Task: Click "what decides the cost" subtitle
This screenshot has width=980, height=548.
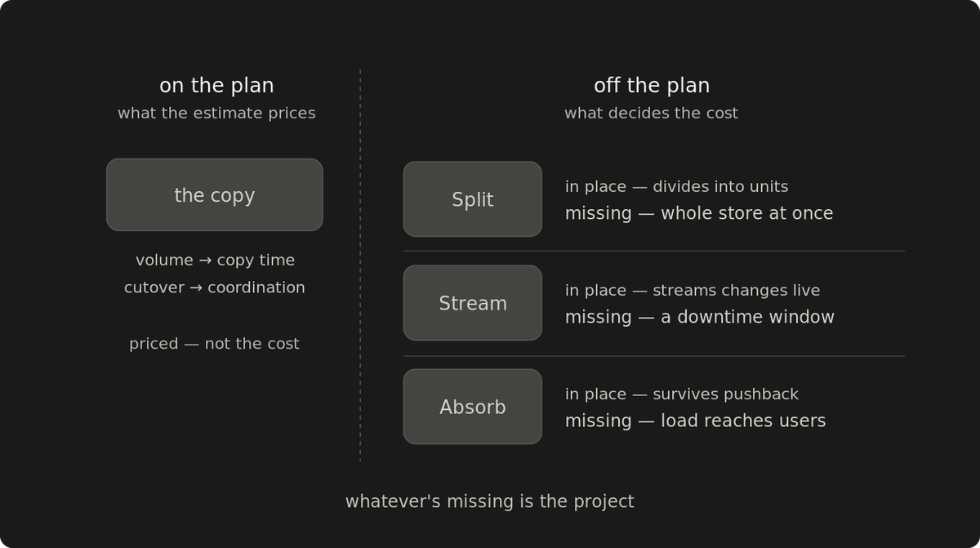Action: coord(651,114)
